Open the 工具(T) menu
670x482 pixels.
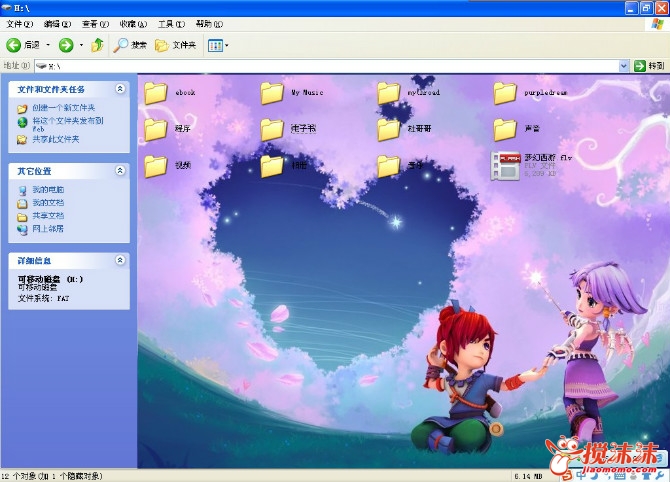tap(171, 24)
